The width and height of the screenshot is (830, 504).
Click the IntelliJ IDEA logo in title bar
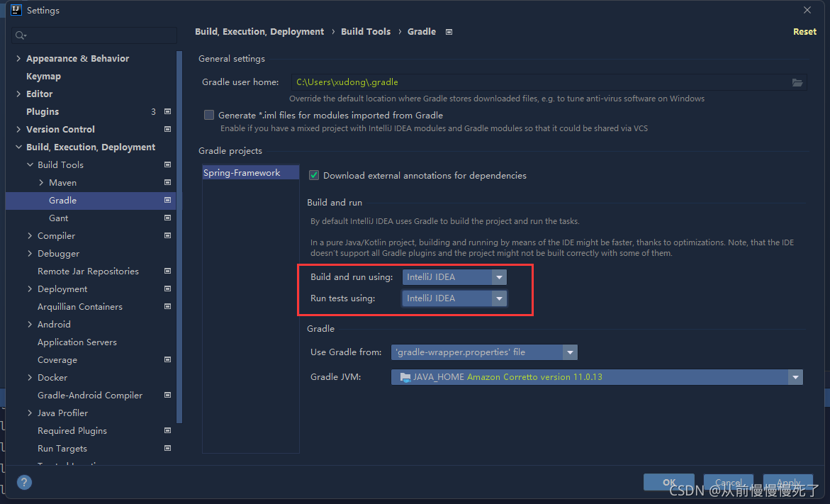16,9
